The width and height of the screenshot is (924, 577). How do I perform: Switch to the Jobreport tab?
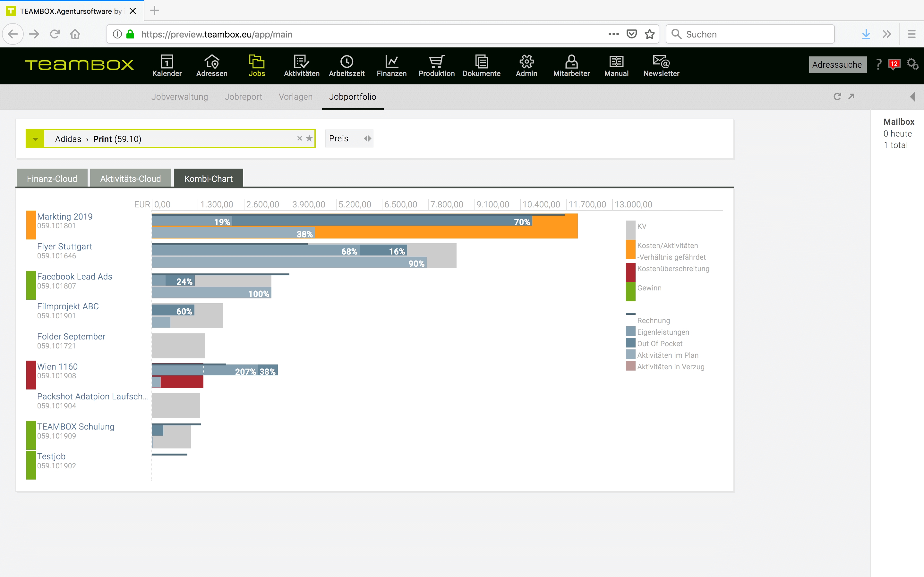click(x=243, y=97)
